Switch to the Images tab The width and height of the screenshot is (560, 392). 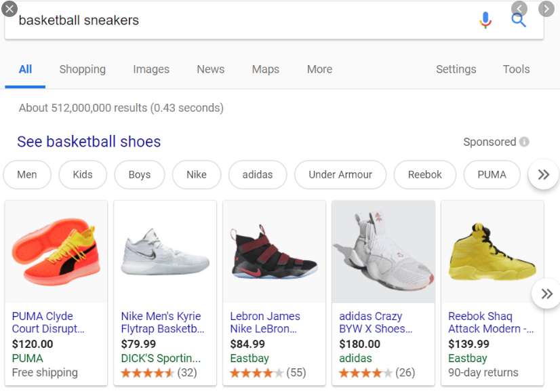(151, 69)
